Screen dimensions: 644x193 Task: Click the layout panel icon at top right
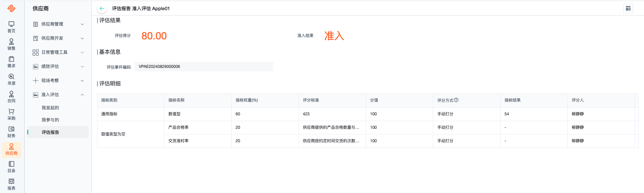tap(628, 8)
